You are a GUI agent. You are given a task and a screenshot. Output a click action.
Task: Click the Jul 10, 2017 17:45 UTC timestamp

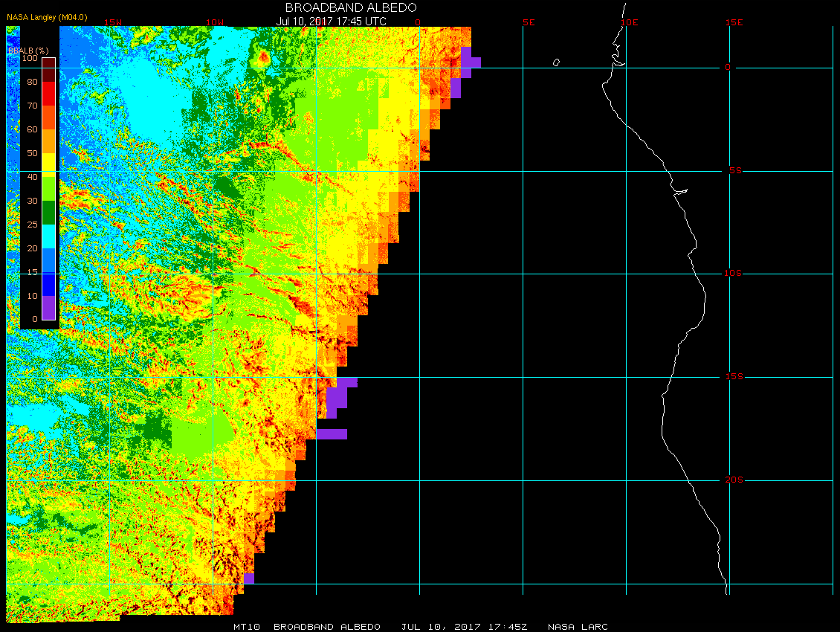tap(331, 21)
